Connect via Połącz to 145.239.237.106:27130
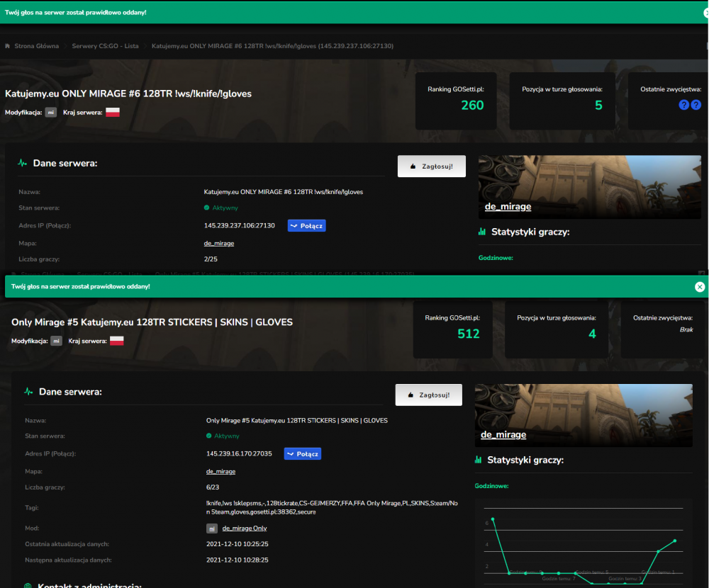Viewport: 709px width, 588px height. [x=306, y=225]
